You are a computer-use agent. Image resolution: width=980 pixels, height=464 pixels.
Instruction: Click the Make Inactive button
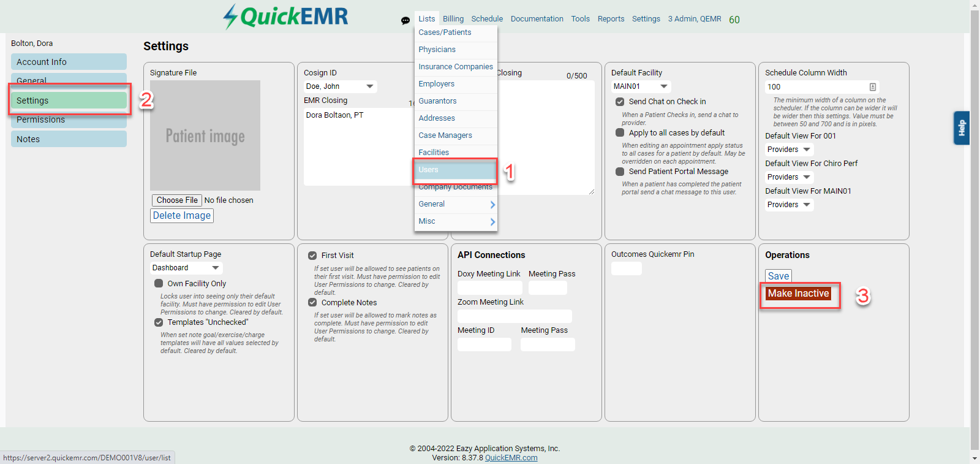coord(799,294)
